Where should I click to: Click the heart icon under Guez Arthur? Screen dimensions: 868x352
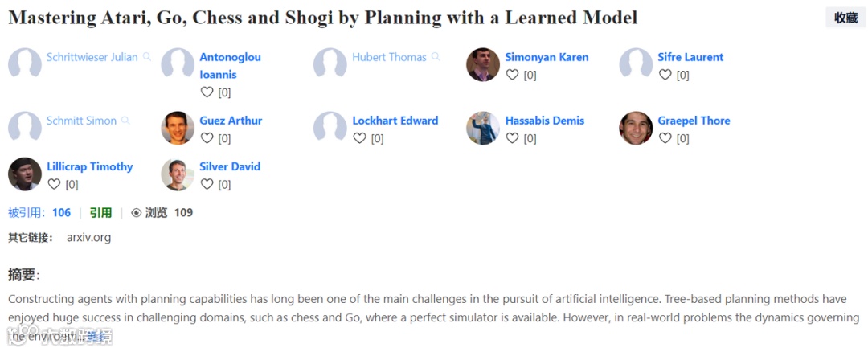(x=207, y=138)
